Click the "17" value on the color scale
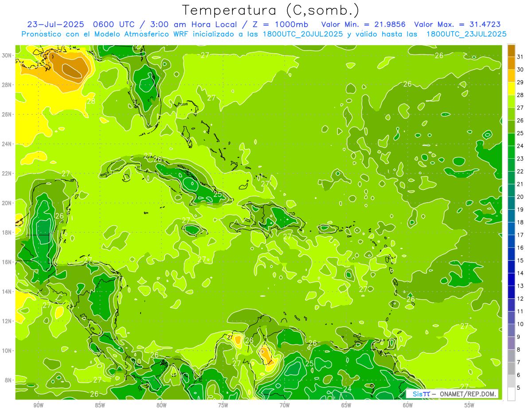Screen dimensions: 532x411 520,235
